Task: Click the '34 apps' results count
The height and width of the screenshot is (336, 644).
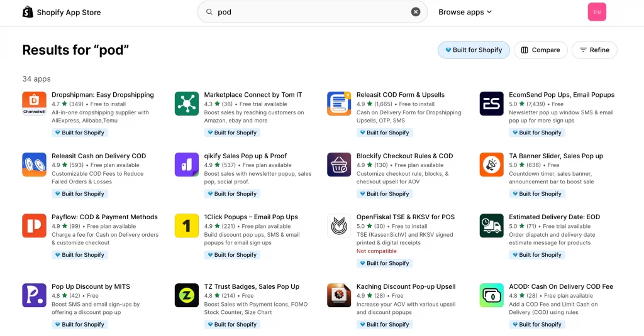Action: pos(36,79)
